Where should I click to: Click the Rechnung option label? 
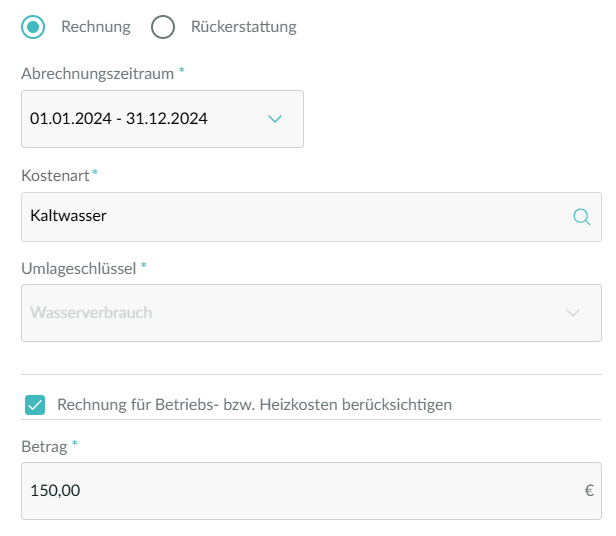coord(96,27)
